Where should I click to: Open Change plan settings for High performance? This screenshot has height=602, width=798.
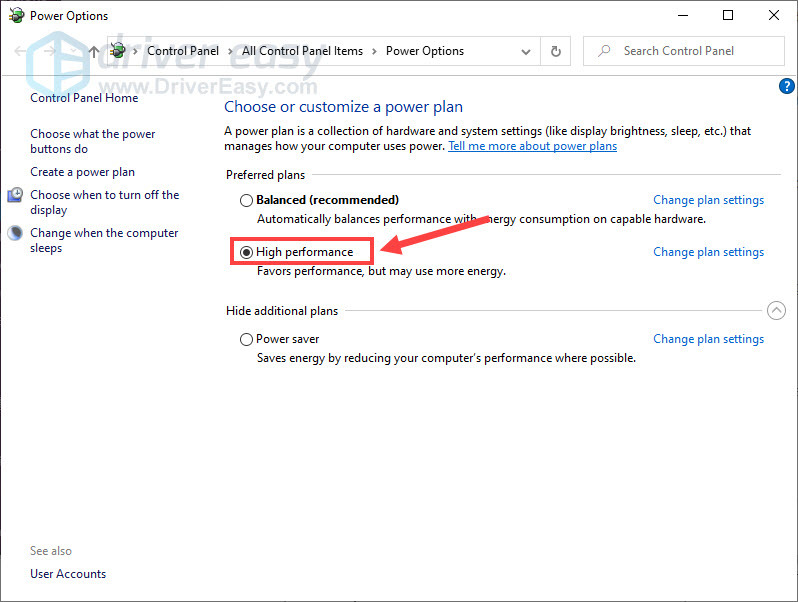coord(708,252)
